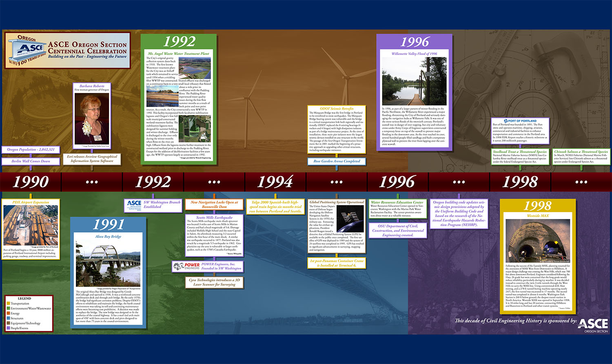This screenshot has height=364, width=612.
Task: Click the "1st post-Panamax Container Crane" card
Action: [x=337, y=263]
